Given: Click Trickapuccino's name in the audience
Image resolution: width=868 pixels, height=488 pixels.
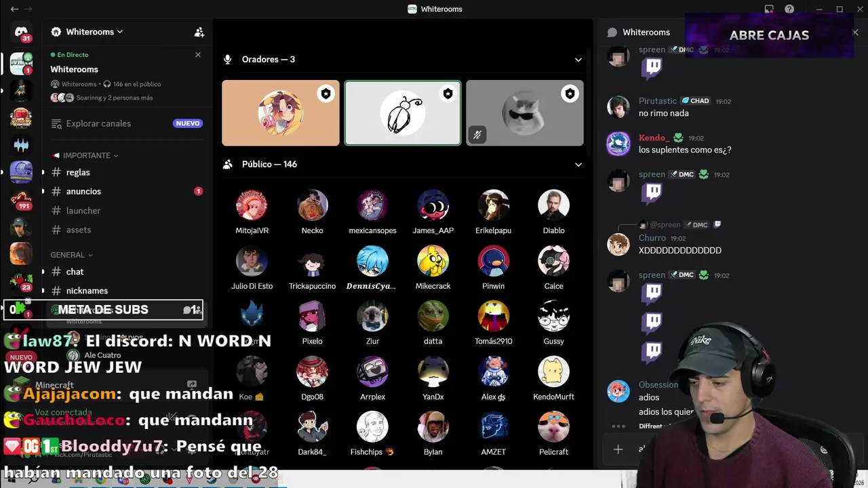Looking at the screenshot, I should click(312, 286).
